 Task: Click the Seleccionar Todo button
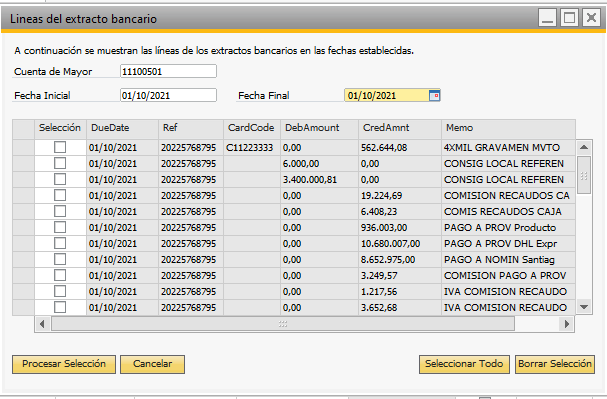point(464,364)
